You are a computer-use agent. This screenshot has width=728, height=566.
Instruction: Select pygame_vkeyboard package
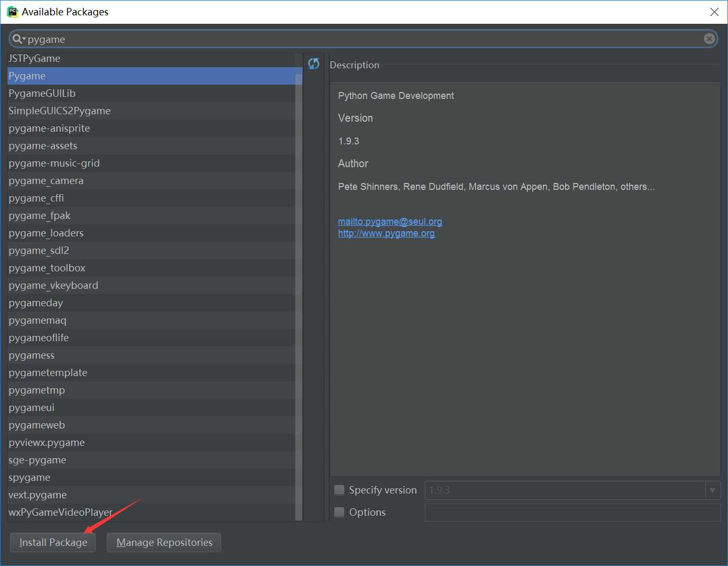point(151,285)
